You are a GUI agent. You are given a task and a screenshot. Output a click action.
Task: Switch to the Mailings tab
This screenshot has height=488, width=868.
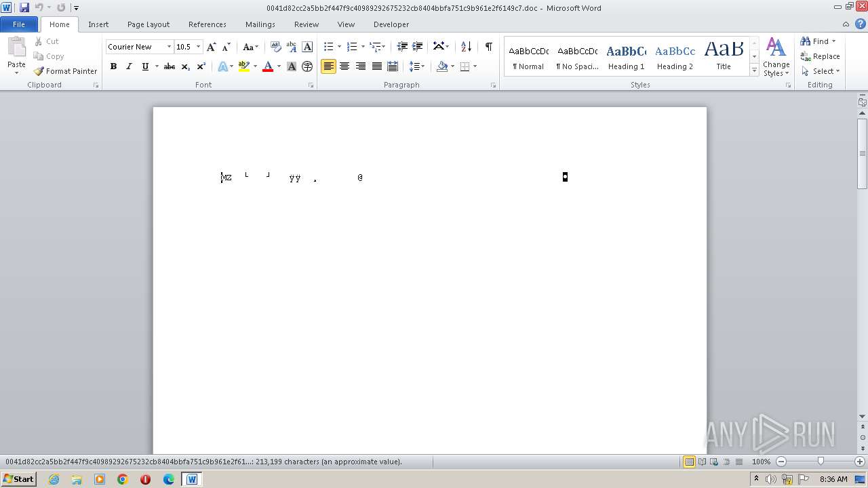point(260,24)
